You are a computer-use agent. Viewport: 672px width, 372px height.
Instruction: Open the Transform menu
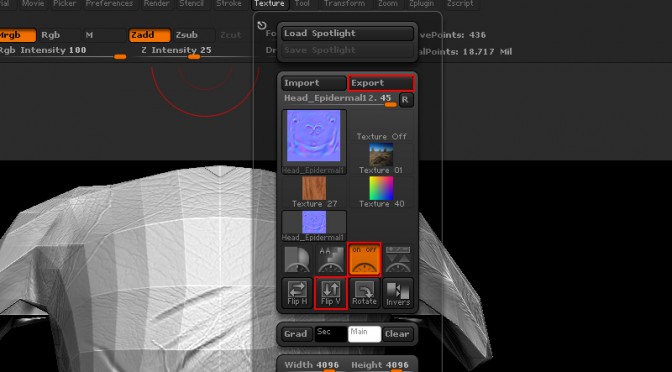pyautogui.click(x=345, y=4)
